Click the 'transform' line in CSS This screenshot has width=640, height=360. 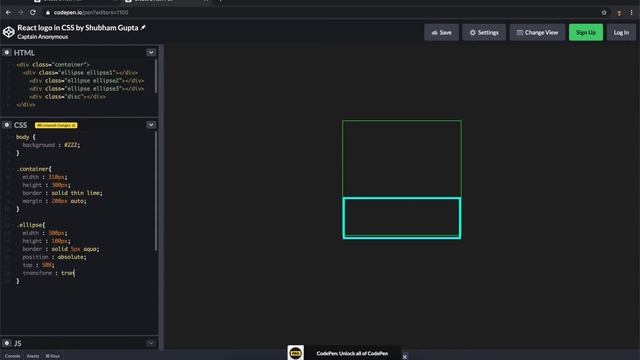click(x=48, y=273)
